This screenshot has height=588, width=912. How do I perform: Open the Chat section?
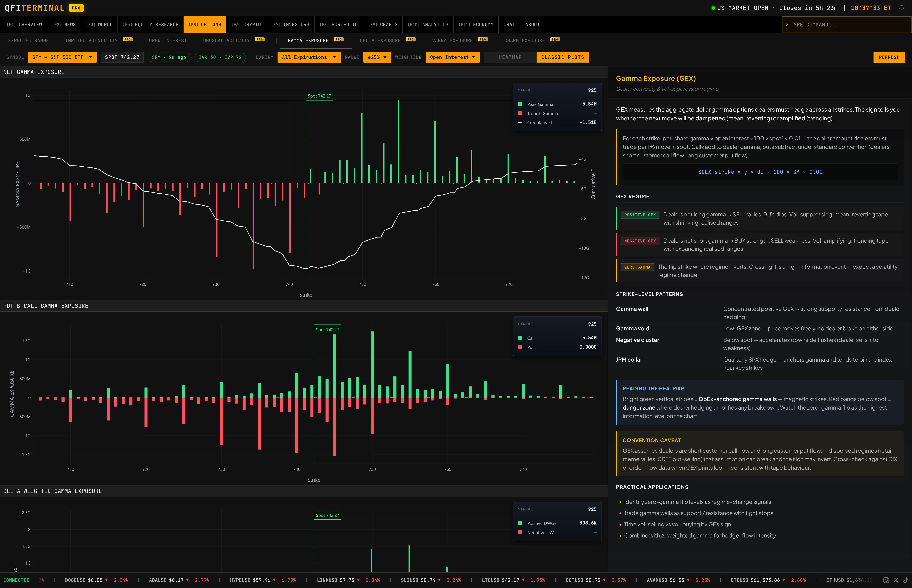coord(509,24)
